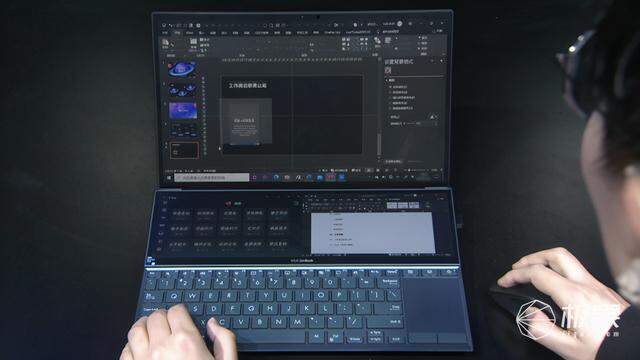Screen dimensions: 640x360
Task: Click the Apply to All button in pane
Action: coord(393,162)
